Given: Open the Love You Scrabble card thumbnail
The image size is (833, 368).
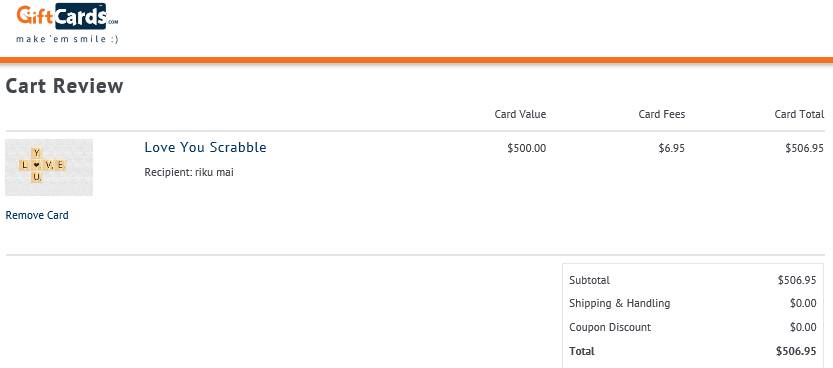Looking at the screenshot, I should click(49, 167).
